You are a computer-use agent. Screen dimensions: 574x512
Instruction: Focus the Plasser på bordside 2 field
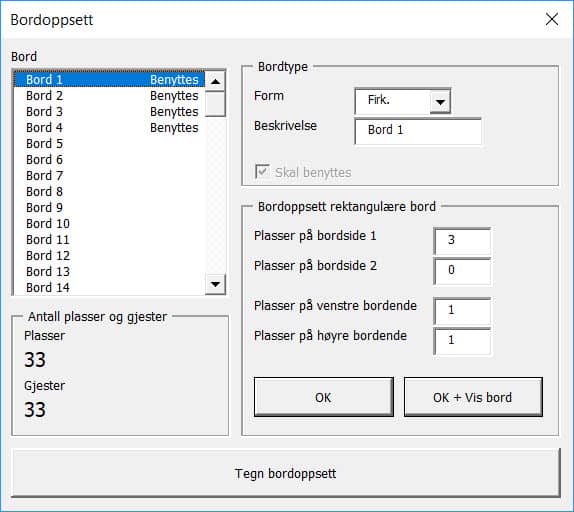pyautogui.click(x=462, y=271)
